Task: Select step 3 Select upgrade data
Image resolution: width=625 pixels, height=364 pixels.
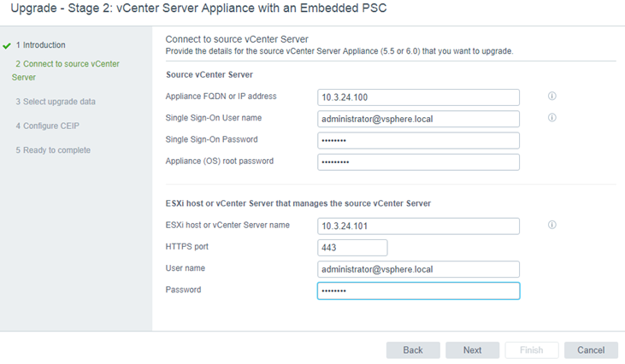Action: click(56, 102)
